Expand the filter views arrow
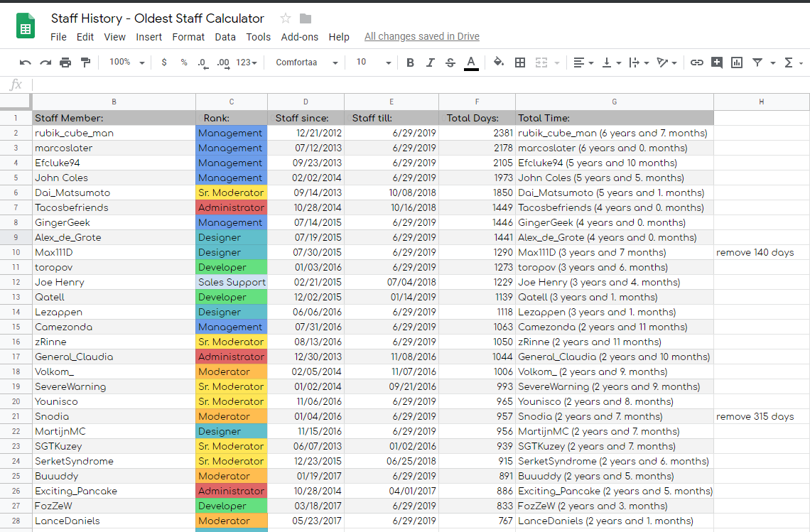810x532 pixels. coord(773,63)
